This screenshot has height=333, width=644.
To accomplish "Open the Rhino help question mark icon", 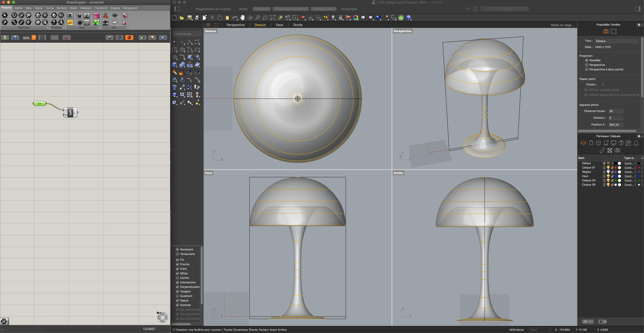I will pyautogui.click(x=409, y=17).
